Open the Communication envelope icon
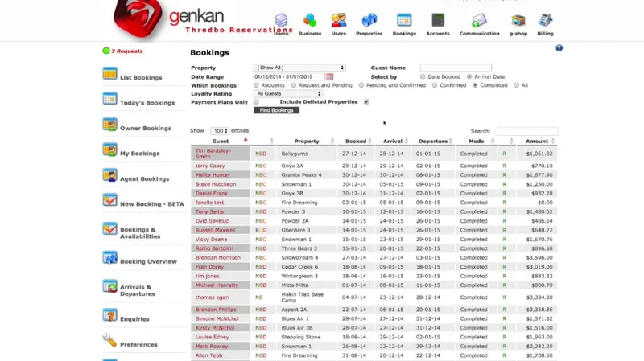Viewport: 644px width, 361px height. [479, 20]
